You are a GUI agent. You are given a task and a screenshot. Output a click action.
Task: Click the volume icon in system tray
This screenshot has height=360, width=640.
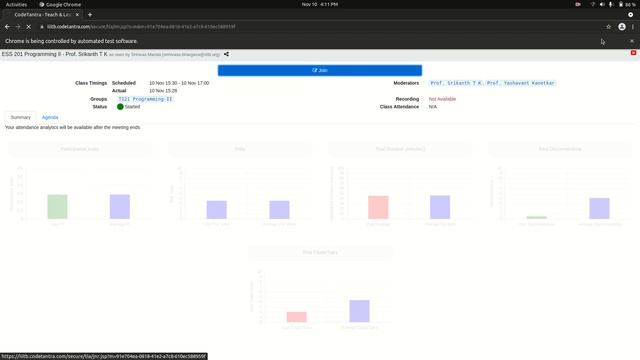[x=602, y=4]
